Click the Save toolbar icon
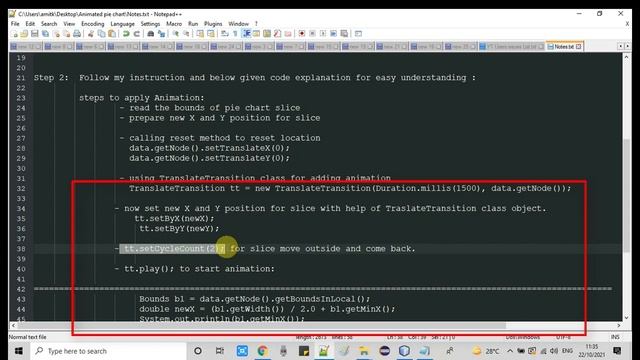Screen dimensions: 640x360 pyautogui.click(x=35, y=33)
